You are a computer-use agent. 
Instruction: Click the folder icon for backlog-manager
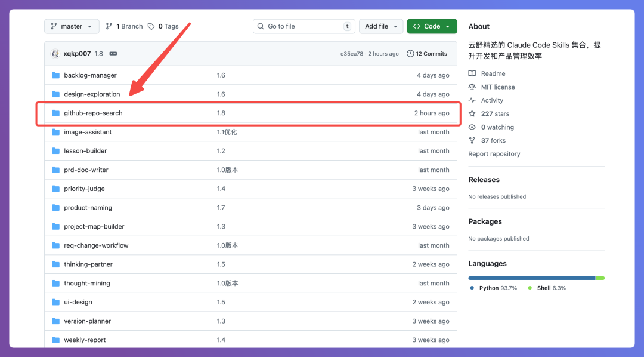pyautogui.click(x=55, y=75)
